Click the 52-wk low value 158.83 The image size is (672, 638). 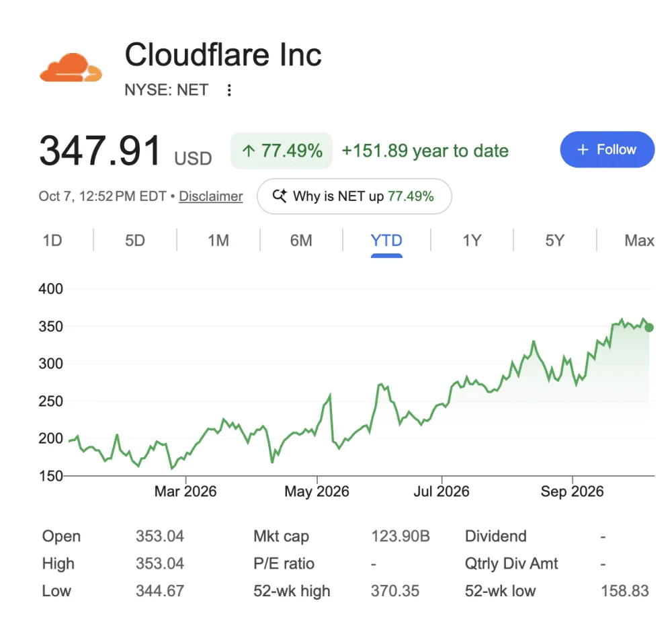pyautogui.click(x=625, y=591)
